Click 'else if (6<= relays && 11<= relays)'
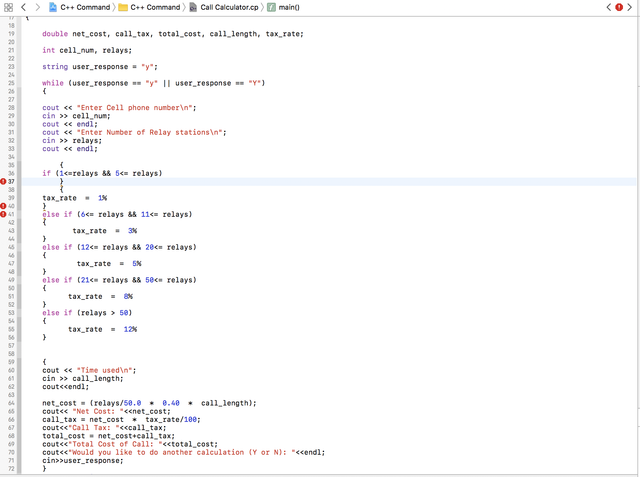The image size is (640, 477). pyautogui.click(x=117, y=214)
